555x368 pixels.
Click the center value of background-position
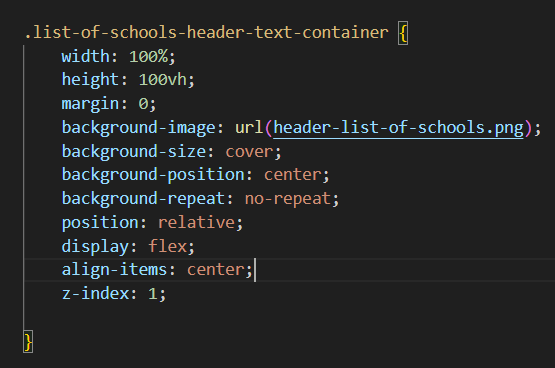(293, 175)
